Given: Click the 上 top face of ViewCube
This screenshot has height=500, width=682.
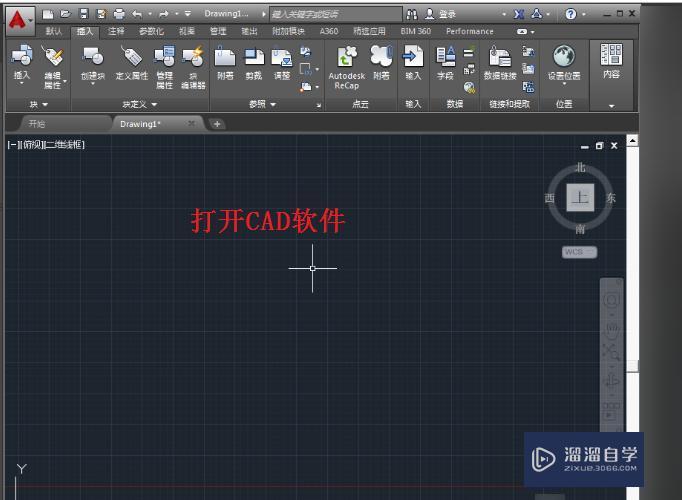Looking at the screenshot, I should (580, 197).
